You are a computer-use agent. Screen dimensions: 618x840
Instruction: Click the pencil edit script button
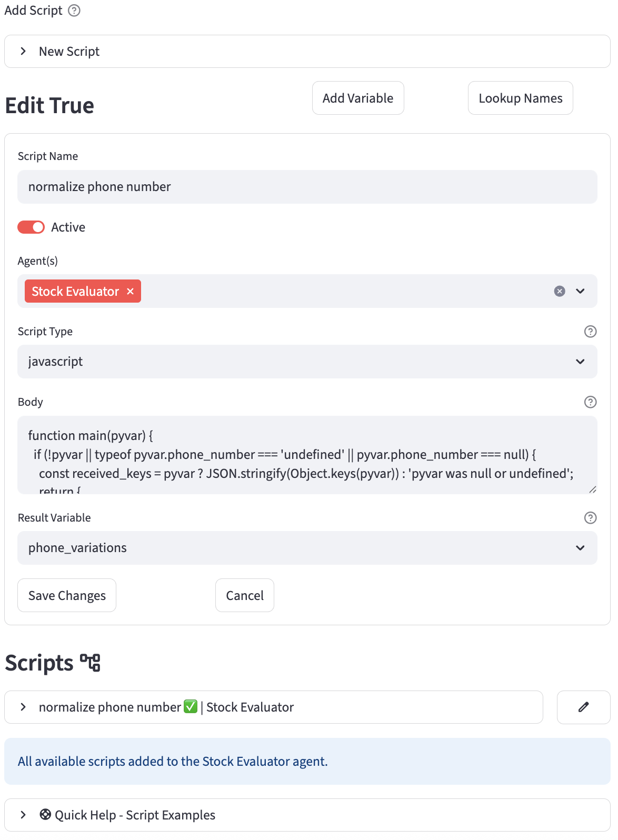(583, 707)
